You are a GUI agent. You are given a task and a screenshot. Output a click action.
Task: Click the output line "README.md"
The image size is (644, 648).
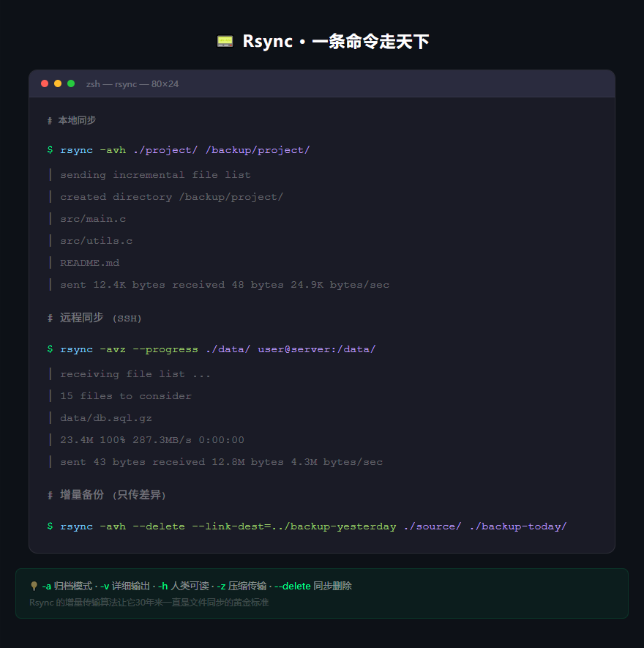[x=89, y=262]
